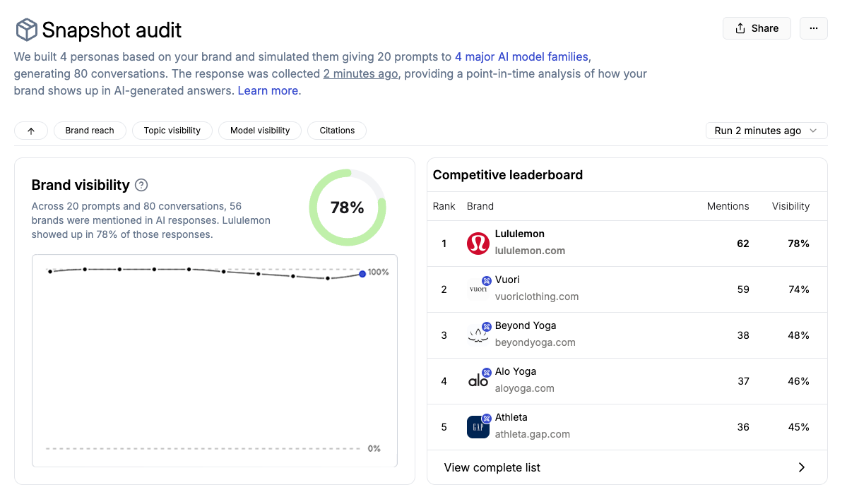
Task: Click the Snapshot audit cube icon
Action: click(26, 30)
